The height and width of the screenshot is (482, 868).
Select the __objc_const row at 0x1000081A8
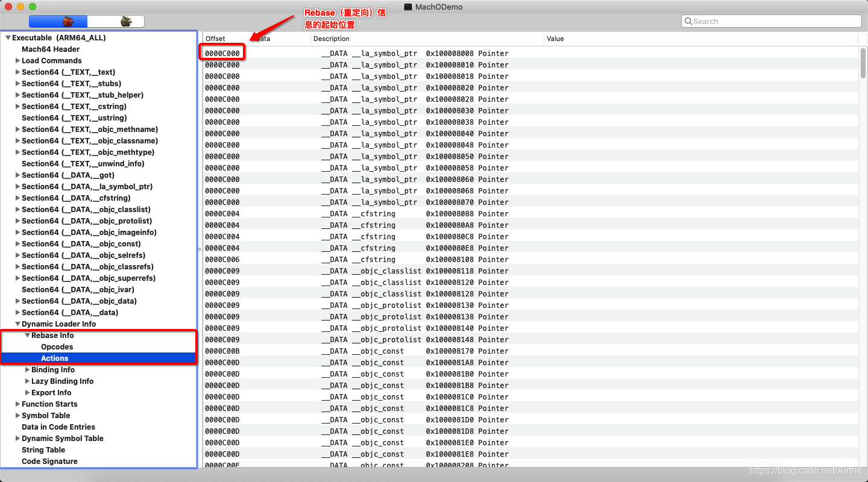click(x=530, y=363)
